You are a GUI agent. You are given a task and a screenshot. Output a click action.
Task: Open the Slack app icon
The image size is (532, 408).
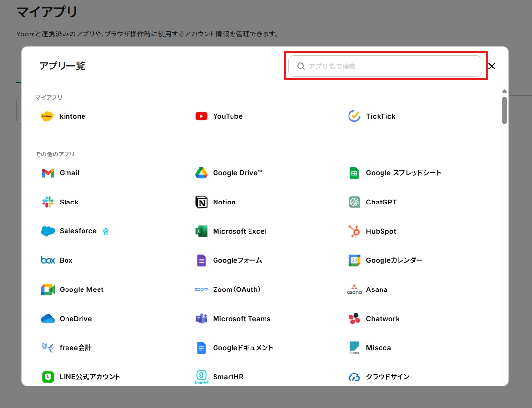point(48,202)
